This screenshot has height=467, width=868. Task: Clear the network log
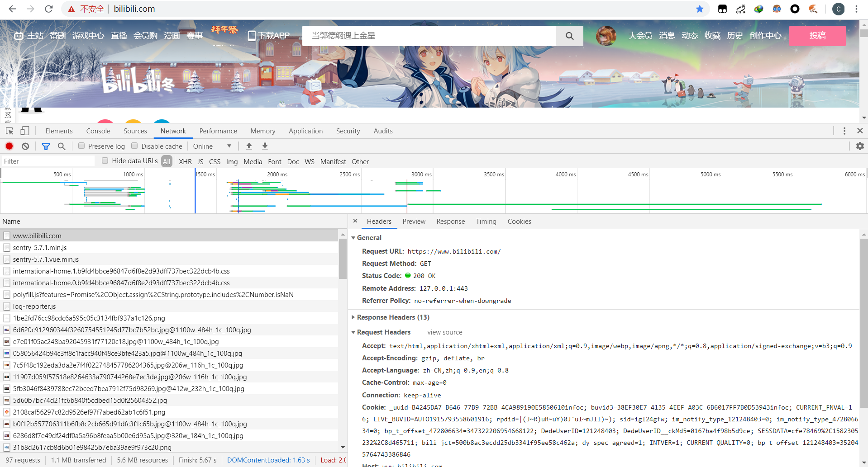point(25,146)
